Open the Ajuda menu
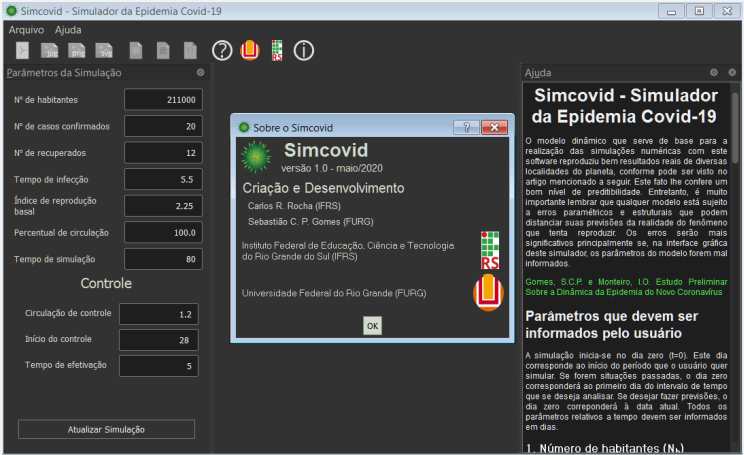The width and height of the screenshot is (744, 455). (x=68, y=30)
